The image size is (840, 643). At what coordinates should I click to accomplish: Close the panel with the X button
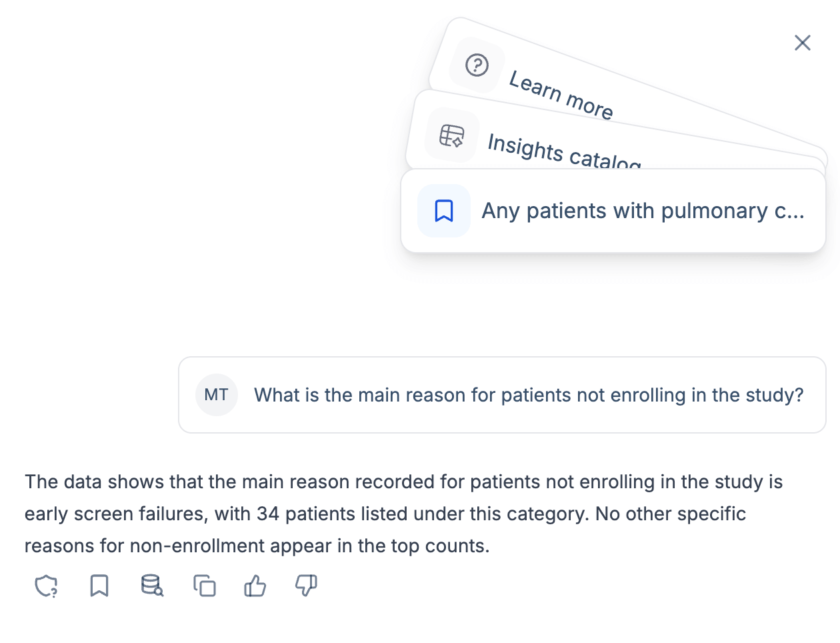[803, 43]
